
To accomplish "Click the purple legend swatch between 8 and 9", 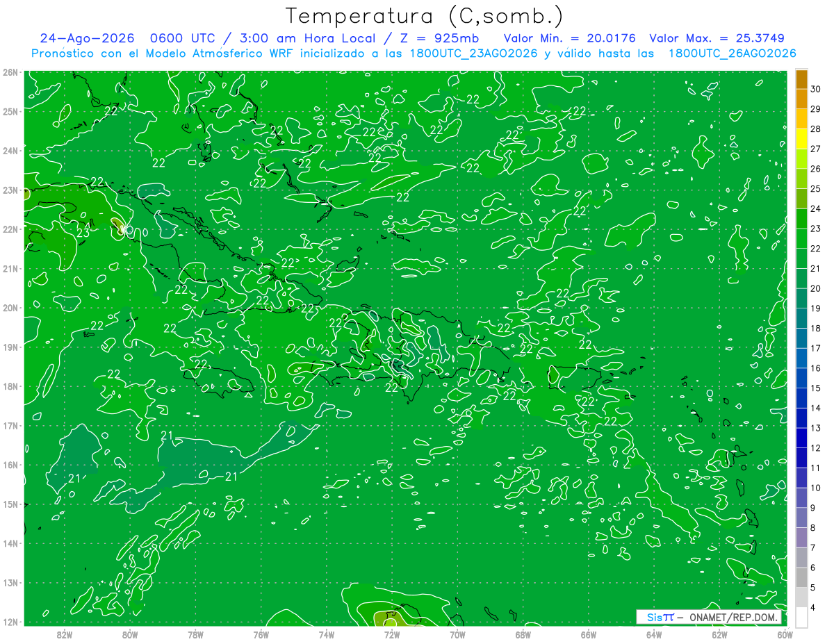I will click(801, 518).
